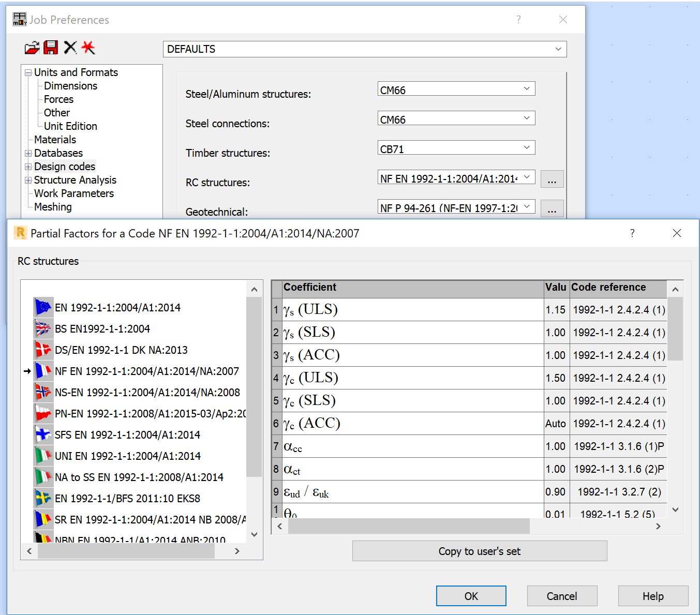Viewport: 700px width, 615px height.
Task: Click the coefficient table scroll right arrow
Action: coord(658,527)
